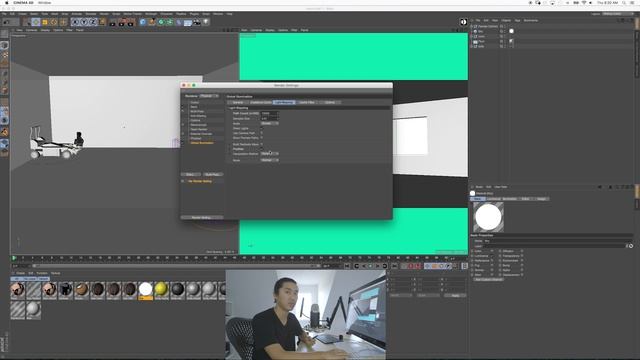Switch to the Irradiance Cache tab
Viewport: 640px width, 360px height.
point(261,102)
